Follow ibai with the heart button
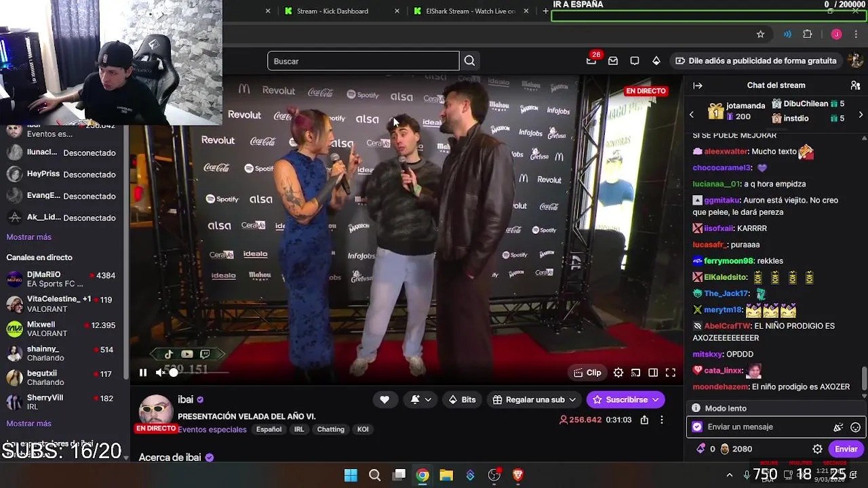 [384, 400]
